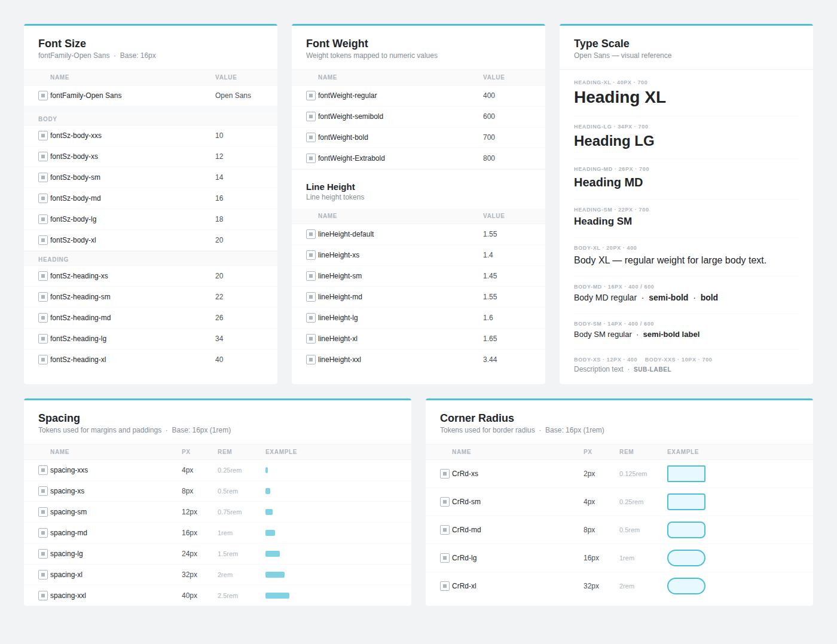Image resolution: width=837 pixels, height=644 pixels.
Task: Click the icon beside lineHeight-xs
Action: (x=311, y=255)
